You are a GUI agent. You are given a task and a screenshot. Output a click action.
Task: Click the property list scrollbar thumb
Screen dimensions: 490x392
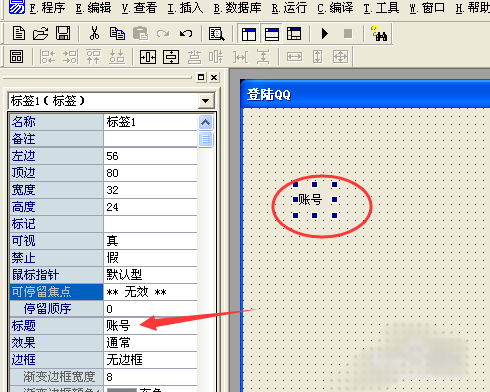point(205,139)
